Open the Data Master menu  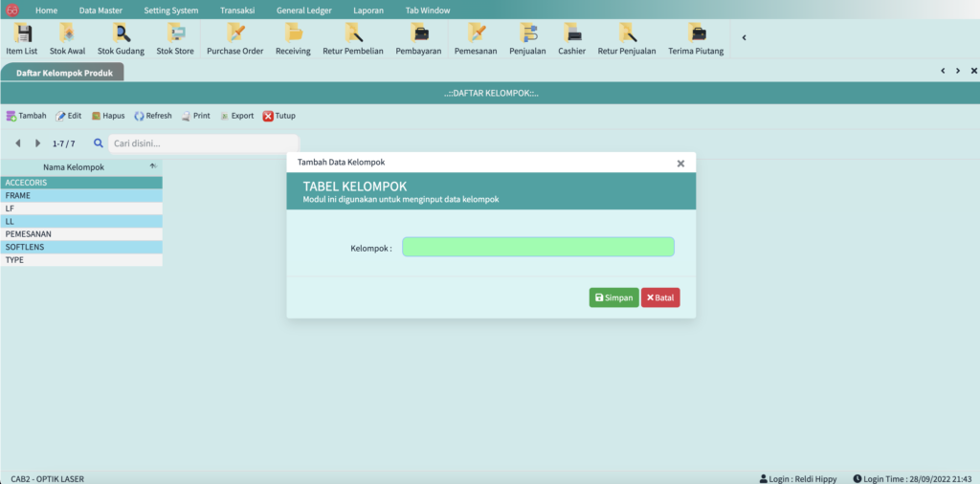(100, 10)
